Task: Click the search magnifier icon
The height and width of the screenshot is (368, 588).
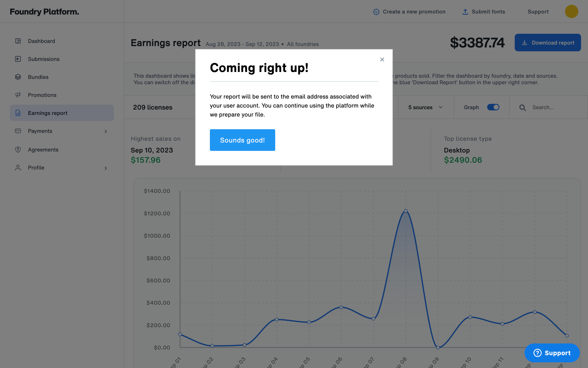Action: pyautogui.click(x=523, y=108)
